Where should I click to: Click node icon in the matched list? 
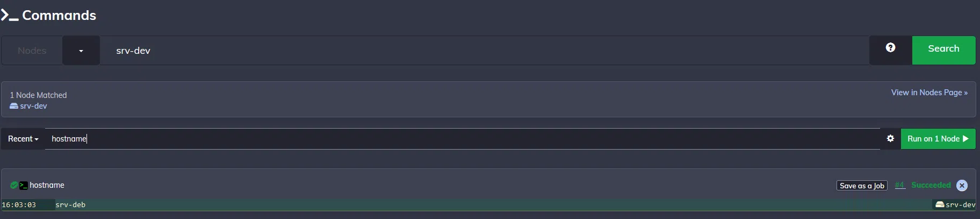pos(14,107)
